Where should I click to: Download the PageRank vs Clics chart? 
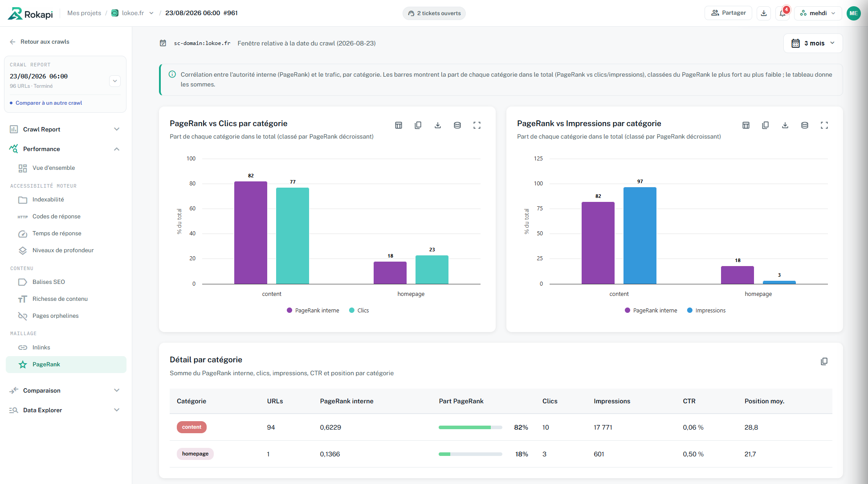[x=438, y=125]
